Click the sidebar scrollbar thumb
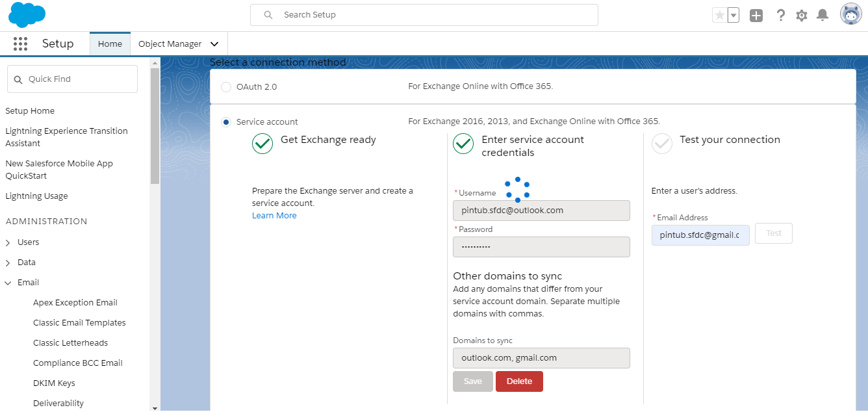The width and height of the screenshot is (868, 412). [x=155, y=126]
